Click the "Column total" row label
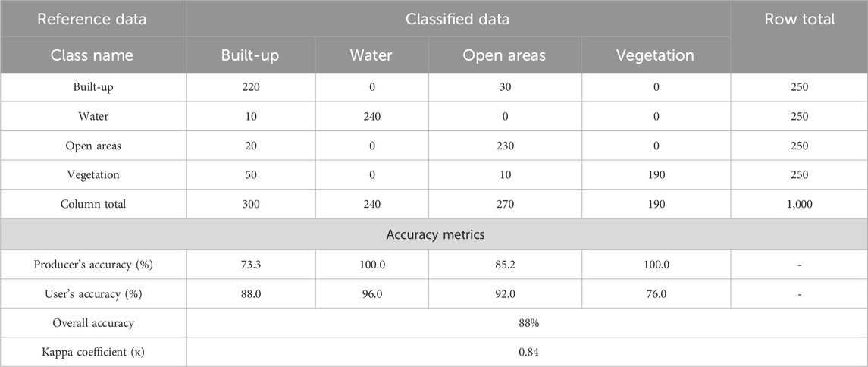Image resolution: width=868 pixels, height=367 pixels. 93,204
